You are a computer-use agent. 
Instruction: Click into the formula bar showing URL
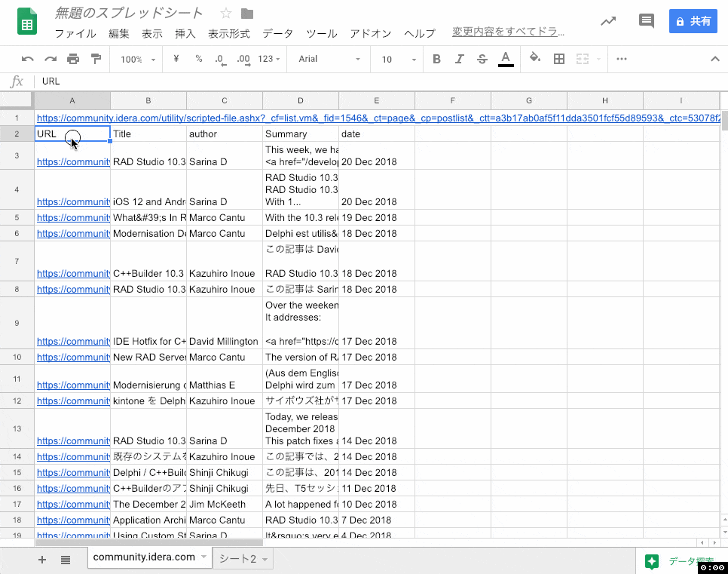coord(381,81)
